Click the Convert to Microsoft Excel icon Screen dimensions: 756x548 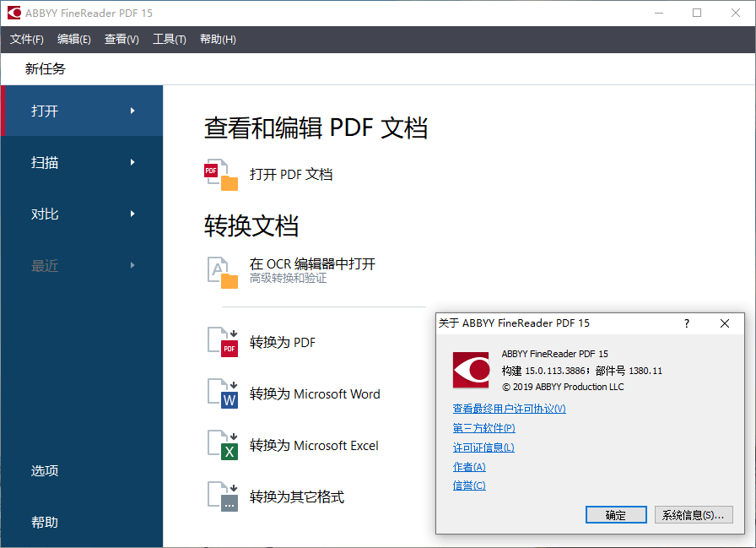tap(222, 445)
